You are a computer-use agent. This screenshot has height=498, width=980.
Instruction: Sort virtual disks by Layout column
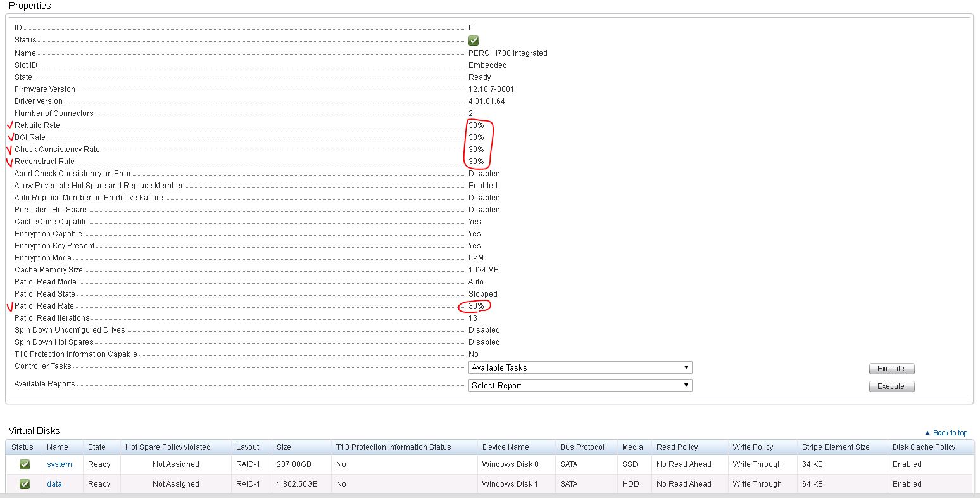click(248, 447)
